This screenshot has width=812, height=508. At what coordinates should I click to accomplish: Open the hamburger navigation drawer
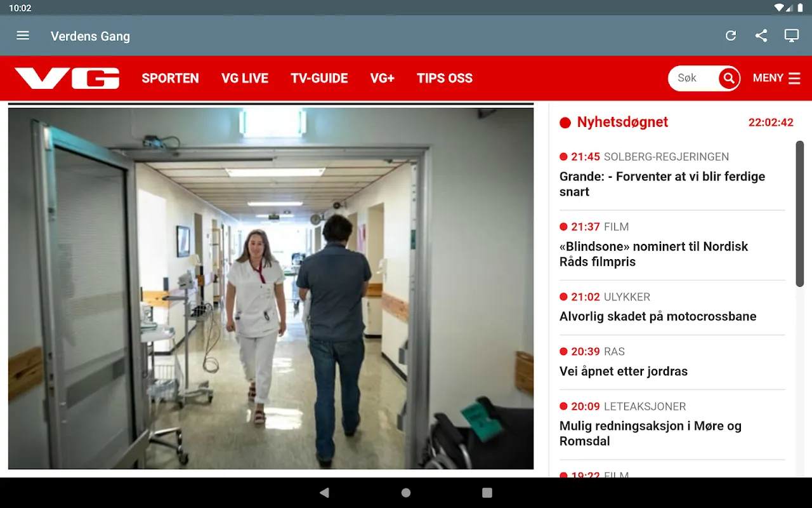coord(23,36)
